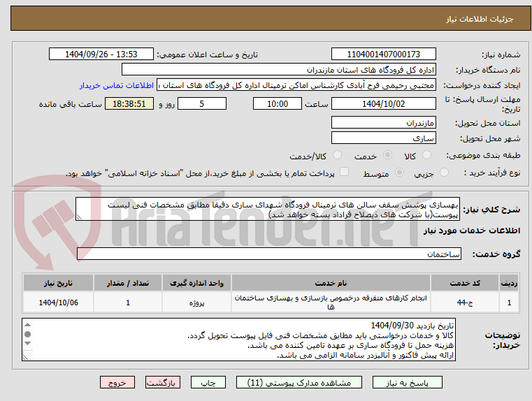Select the جزیی purchase type radio

[x=444, y=173]
